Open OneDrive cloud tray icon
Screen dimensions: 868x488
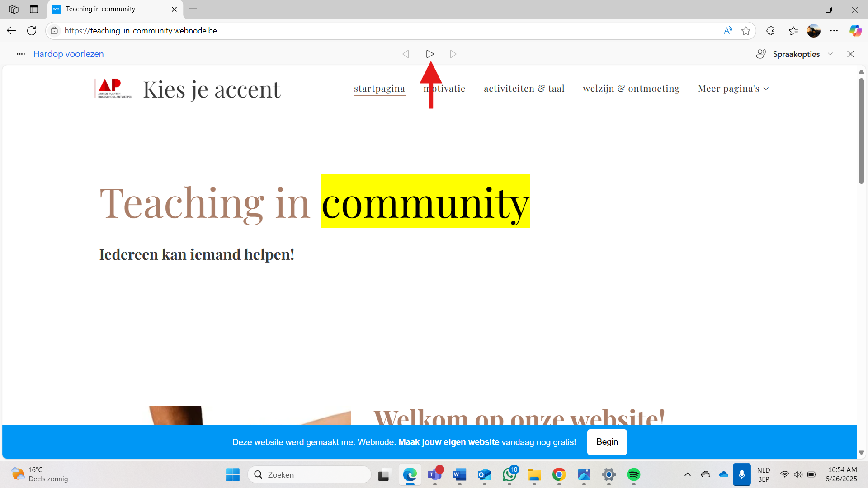pyautogui.click(x=724, y=474)
